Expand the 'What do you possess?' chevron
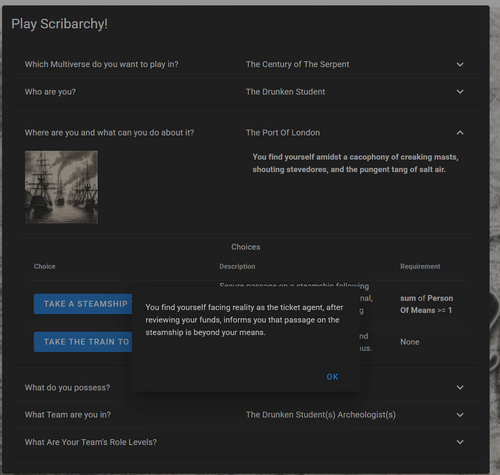 pos(460,387)
